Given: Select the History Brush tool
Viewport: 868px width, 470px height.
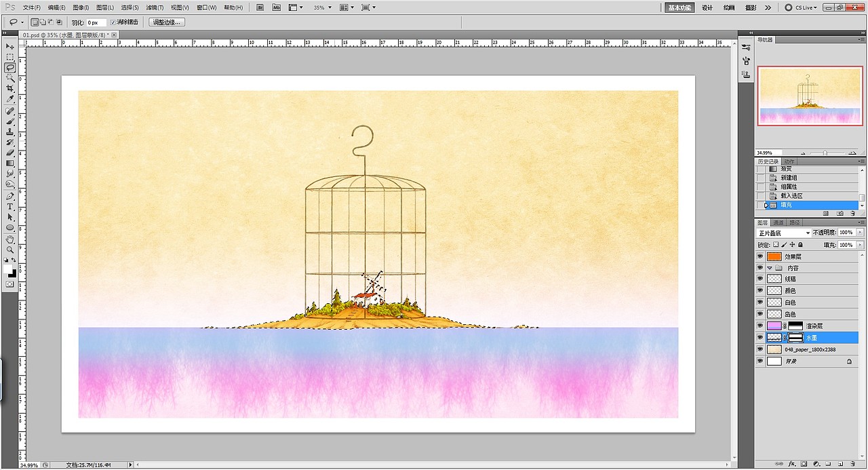Looking at the screenshot, I should 10,142.
